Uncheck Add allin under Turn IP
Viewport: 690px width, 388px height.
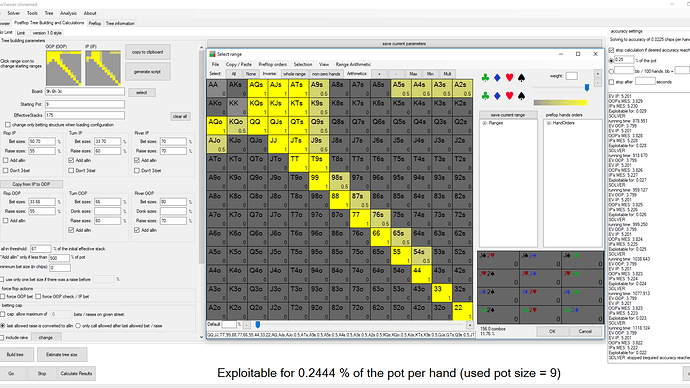pos(71,160)
